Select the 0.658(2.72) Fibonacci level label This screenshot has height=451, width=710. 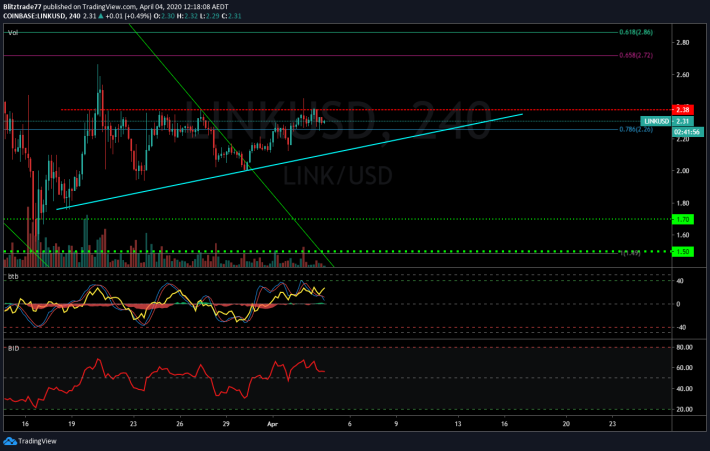coord(635,56)
